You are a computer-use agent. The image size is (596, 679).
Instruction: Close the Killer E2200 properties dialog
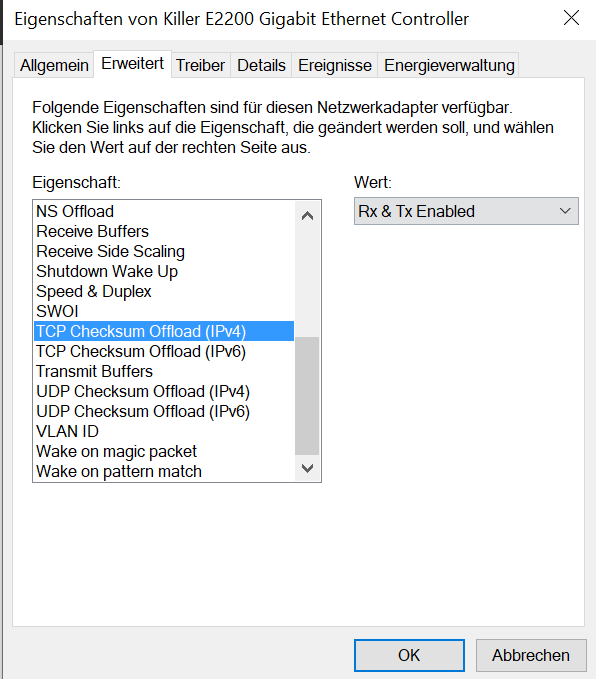[571, 18]
